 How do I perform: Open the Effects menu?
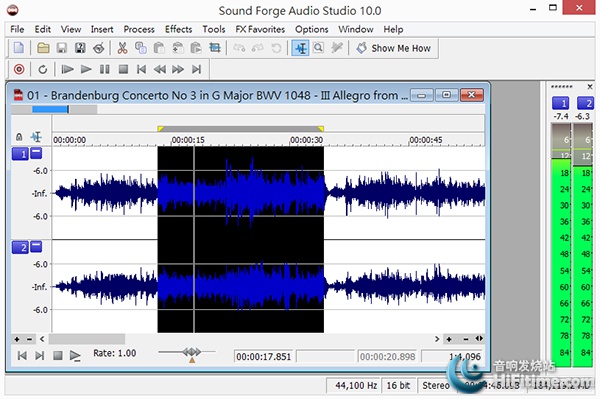pos(178,29)
